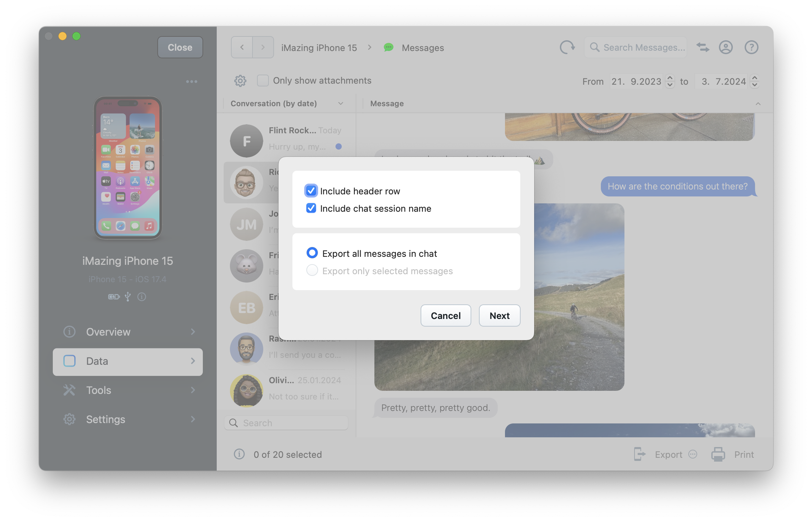Step the From date 21.9.2023
This screenshot has height=522, width=812.
[x=670, y=82]
